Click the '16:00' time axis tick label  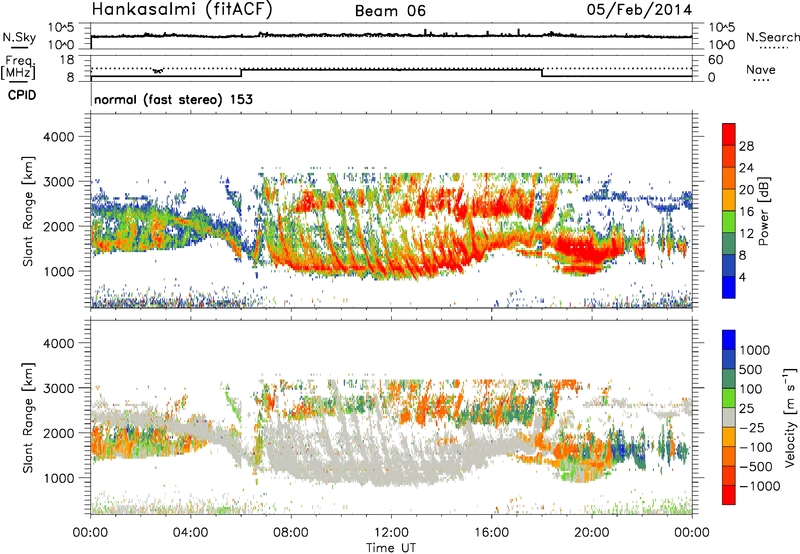pyautogui.click(x=491, y=533)
